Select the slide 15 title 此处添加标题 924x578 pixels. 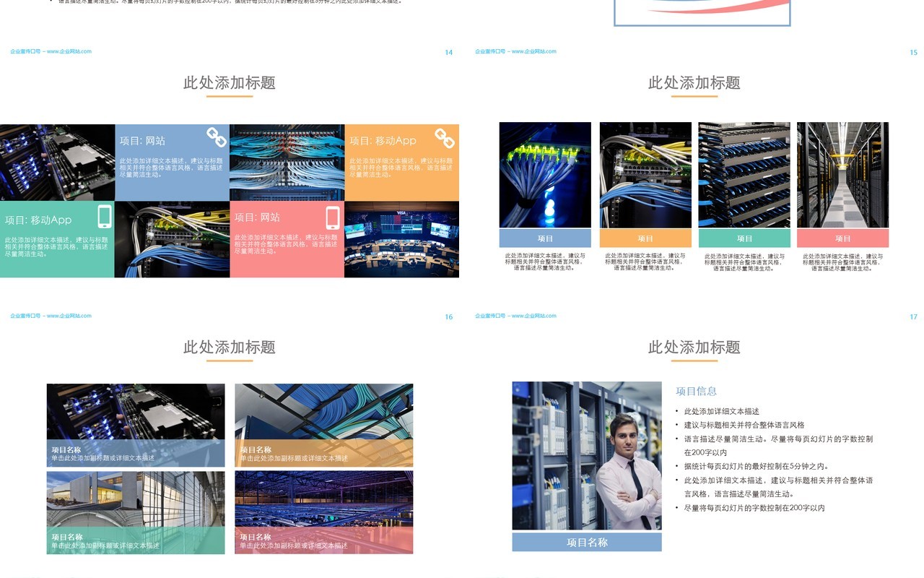[694, 82]
